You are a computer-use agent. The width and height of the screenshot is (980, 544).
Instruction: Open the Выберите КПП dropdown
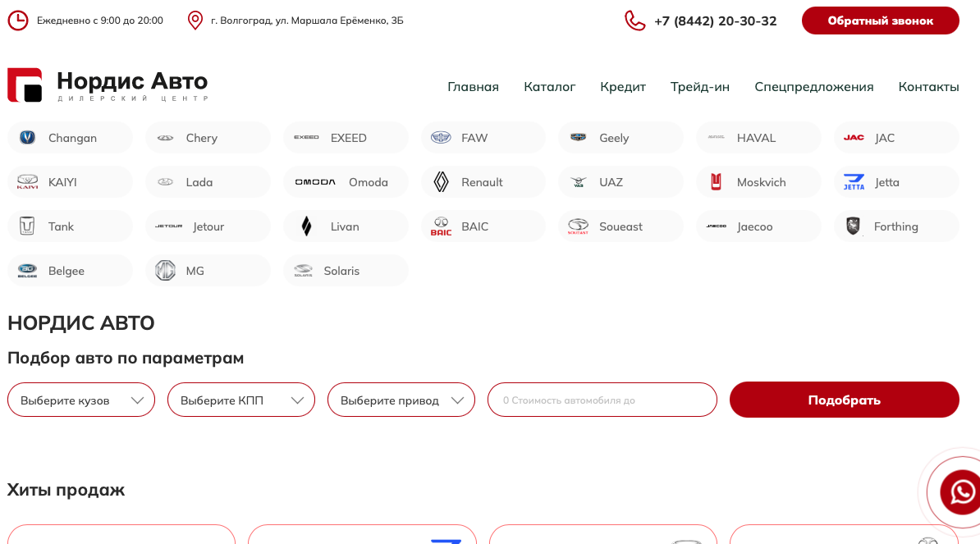click(241, 400)
